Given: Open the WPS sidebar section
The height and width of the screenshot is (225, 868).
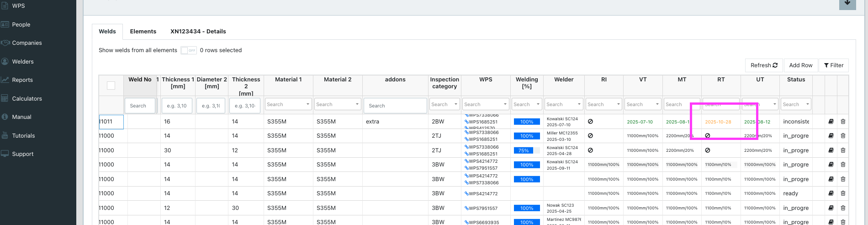Looking at the screenshot, I should pyautogui.click(x=18, y=6).
